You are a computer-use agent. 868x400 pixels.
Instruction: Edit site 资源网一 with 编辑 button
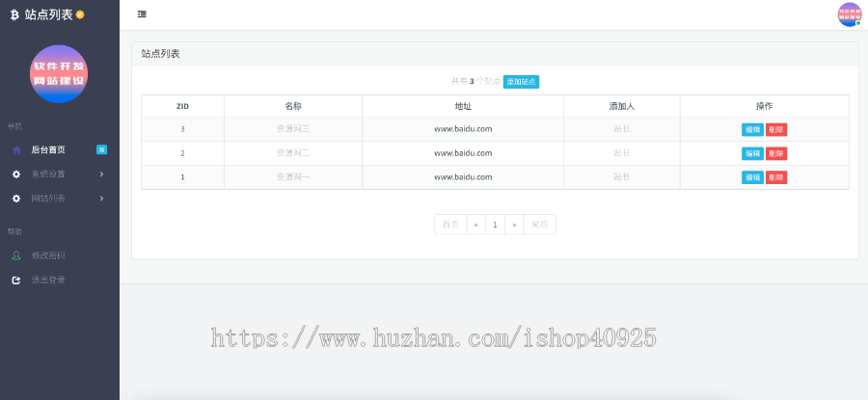pyautogui.click(x=752, y=177)
